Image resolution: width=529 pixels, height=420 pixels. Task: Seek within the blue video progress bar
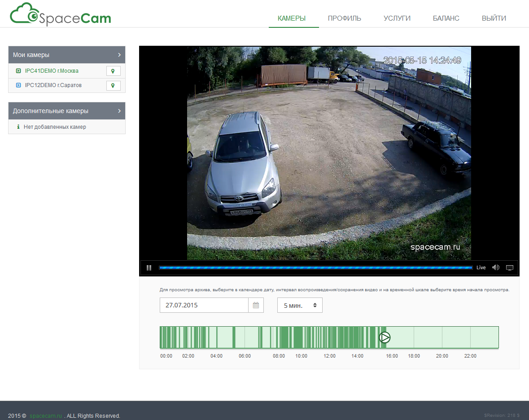pos(315,268)
